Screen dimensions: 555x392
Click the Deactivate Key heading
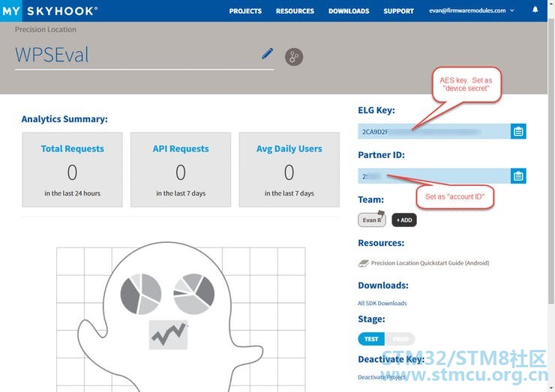[391, 359]
